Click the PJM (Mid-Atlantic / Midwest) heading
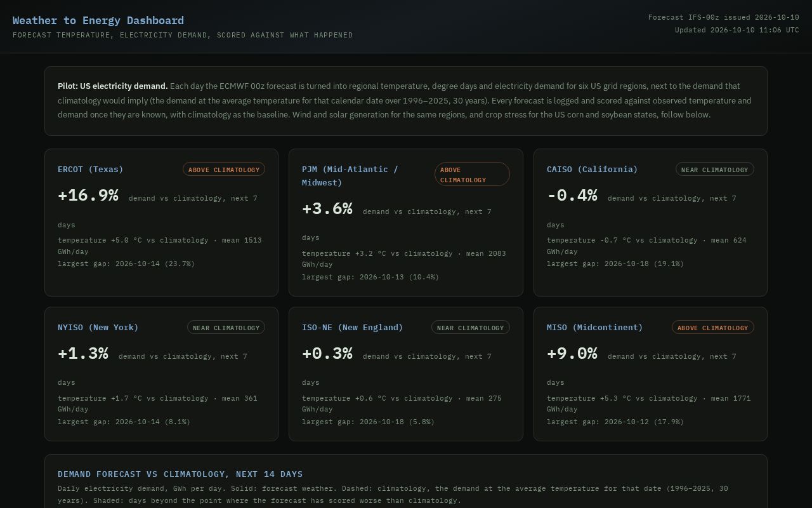Viewport: 812px width, 508px height. click(x=350, y=176)
